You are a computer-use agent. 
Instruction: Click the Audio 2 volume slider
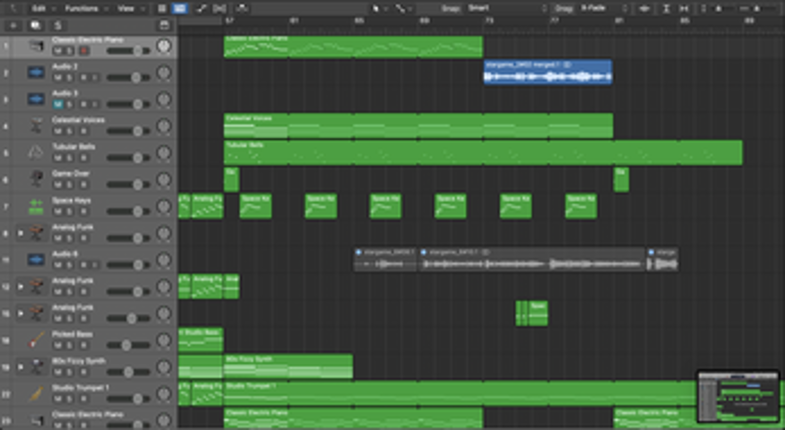pos(128,78)
